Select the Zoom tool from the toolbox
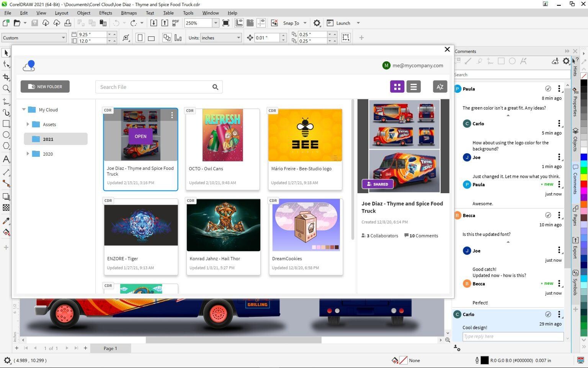This screenshot has width=588, height=368. (6, 88)
